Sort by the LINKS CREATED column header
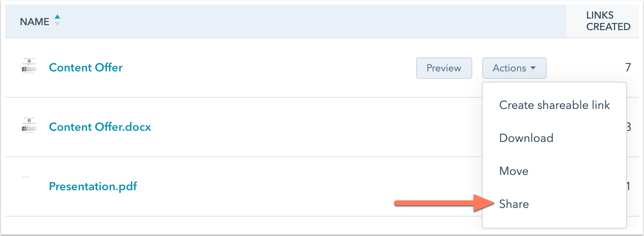644x236 pixels. [608, 21]
